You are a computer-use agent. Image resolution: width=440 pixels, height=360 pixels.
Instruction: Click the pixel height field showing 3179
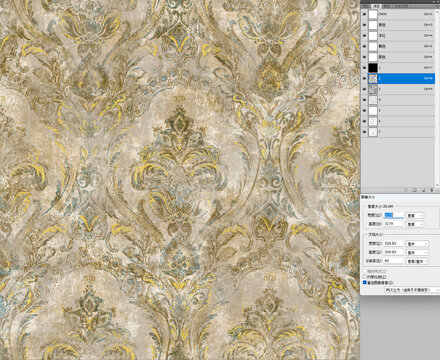[394, 224]
